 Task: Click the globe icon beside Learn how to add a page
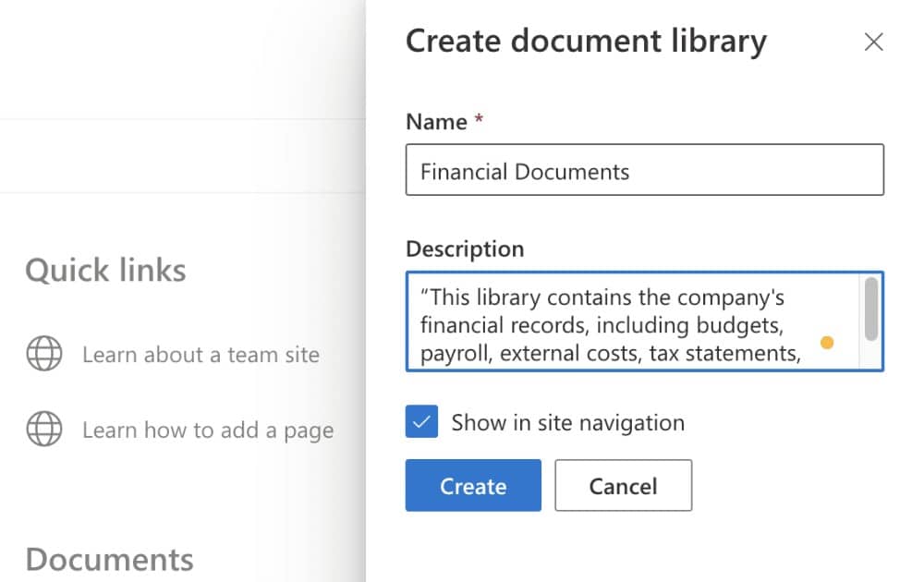coord(44,430)
